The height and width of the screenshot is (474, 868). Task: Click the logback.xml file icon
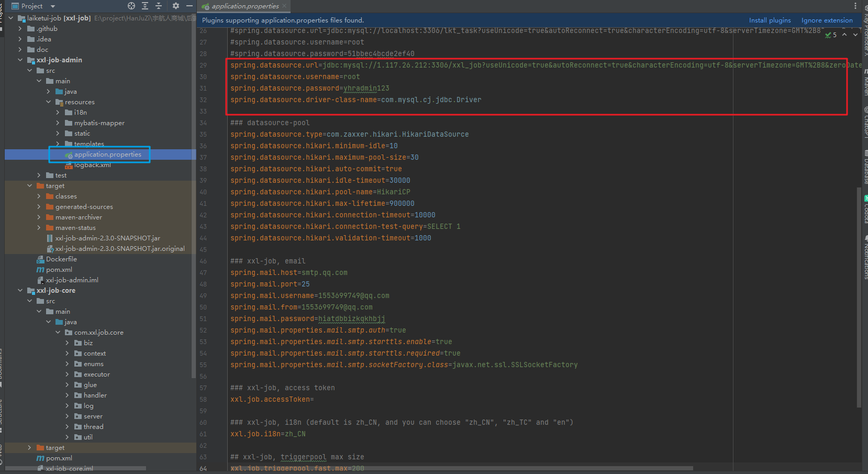(x=69, y=166)
